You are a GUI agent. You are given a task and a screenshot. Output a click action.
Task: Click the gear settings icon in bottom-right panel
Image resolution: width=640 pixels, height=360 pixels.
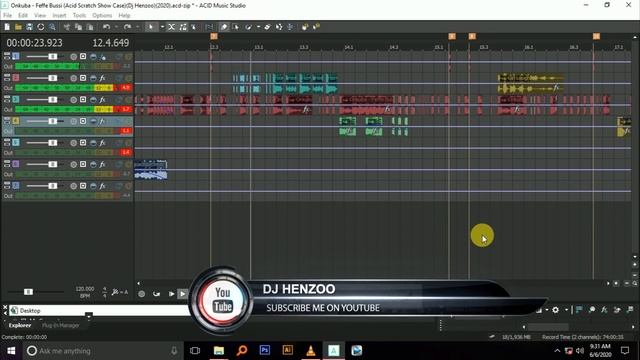[556, 310]
